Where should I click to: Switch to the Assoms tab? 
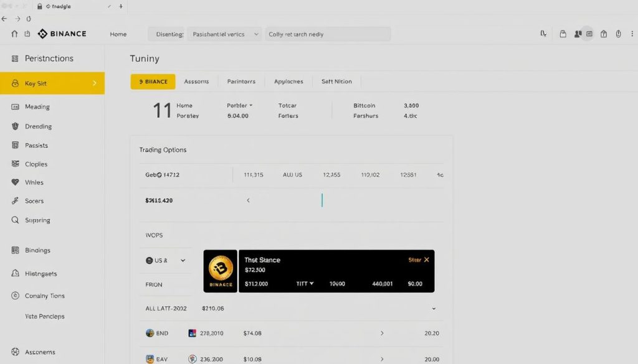(196, 82)
